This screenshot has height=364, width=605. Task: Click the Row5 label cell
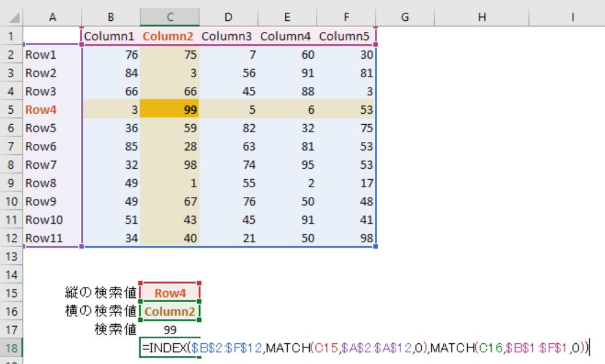[x=53, y=128]
